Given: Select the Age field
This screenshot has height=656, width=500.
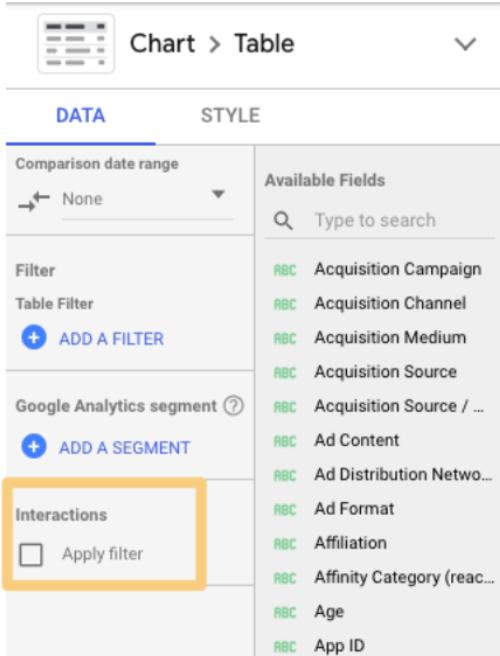Looking at the screenshot, I should pyautogui.click(x=329, y=612).
